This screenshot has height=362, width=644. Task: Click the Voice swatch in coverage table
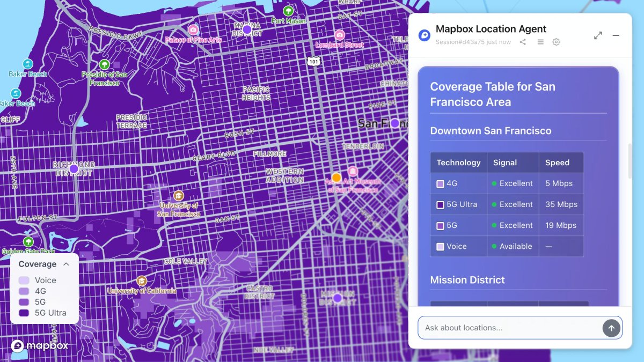tap(441, 247)
